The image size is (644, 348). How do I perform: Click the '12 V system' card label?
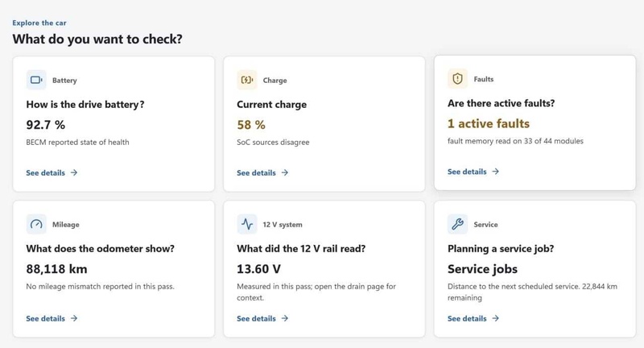click(x=283, y=224)
